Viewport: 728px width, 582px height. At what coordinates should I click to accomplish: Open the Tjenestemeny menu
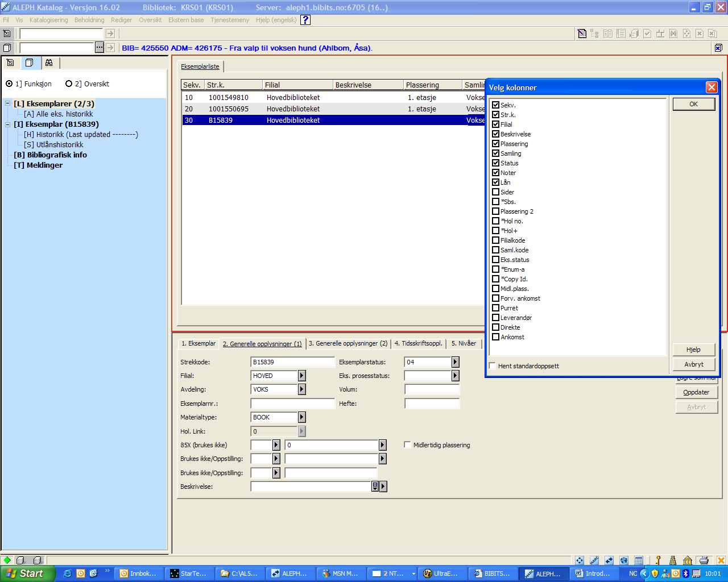point(230,20)
